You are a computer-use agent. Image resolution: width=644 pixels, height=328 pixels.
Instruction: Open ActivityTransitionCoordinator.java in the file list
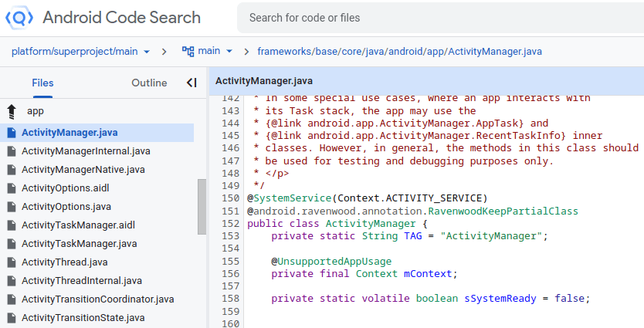[x=98, y=299]
